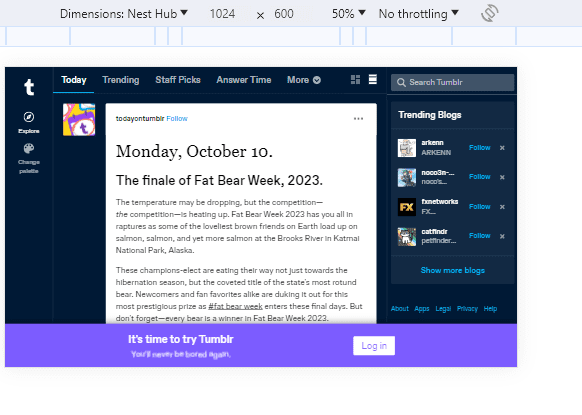This screenshot has width=582, height=415.
Task: Open the No throttling dropdown
Action: tap(418, 14)
